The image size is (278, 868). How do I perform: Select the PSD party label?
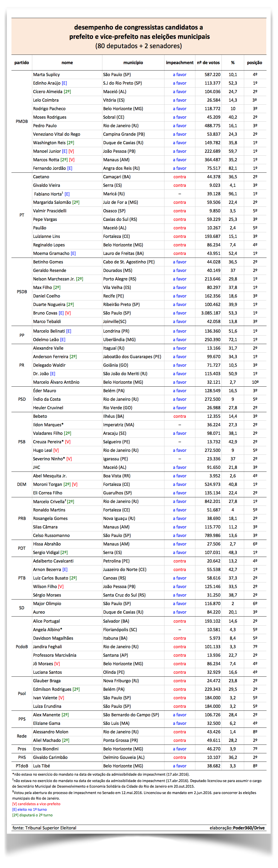[x=22, y=399]
